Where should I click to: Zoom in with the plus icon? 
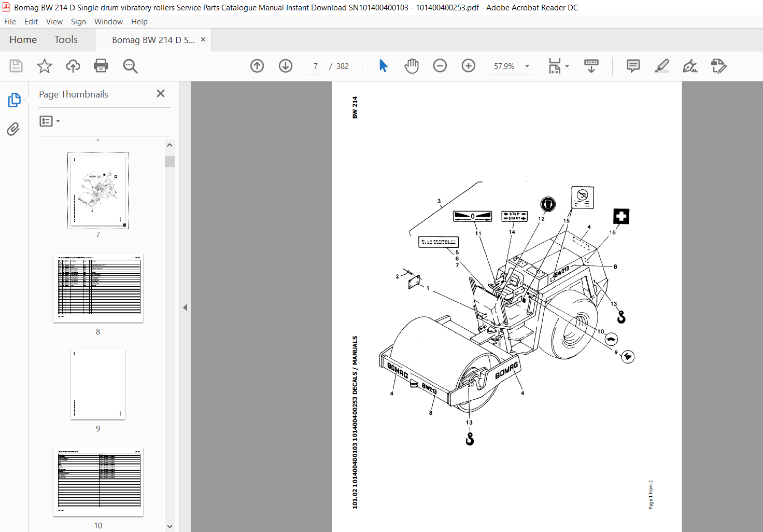click(x=469, y=66)
